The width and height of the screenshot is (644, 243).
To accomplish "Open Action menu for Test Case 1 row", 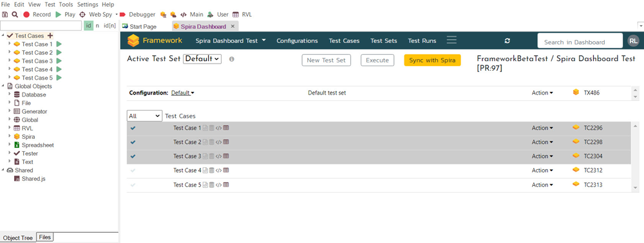I will tap(542, 128).
